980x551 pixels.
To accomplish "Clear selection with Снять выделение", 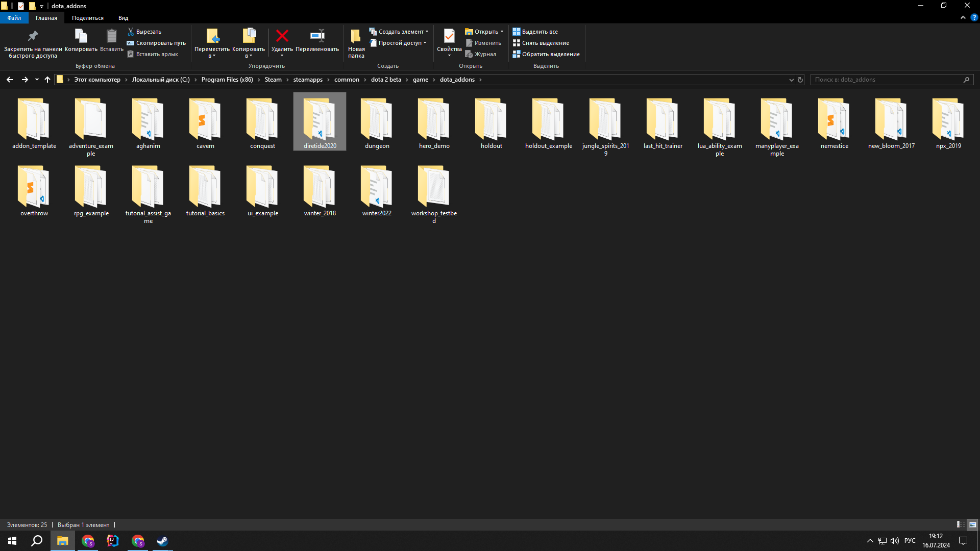I will (x=541, y=43).
